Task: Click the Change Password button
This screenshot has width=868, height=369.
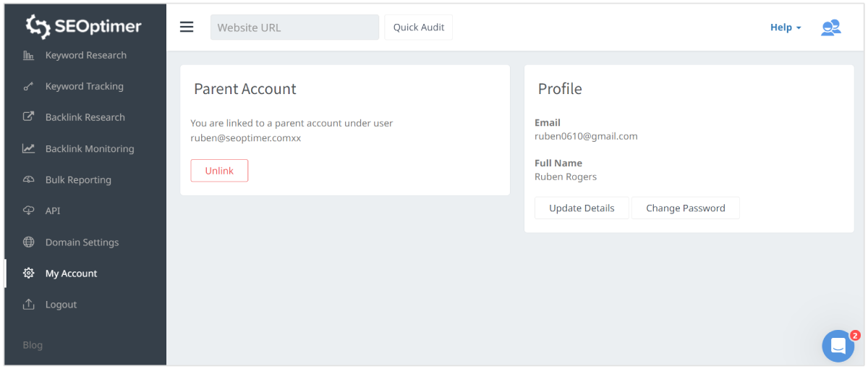Action: click(x=685, y=208)
